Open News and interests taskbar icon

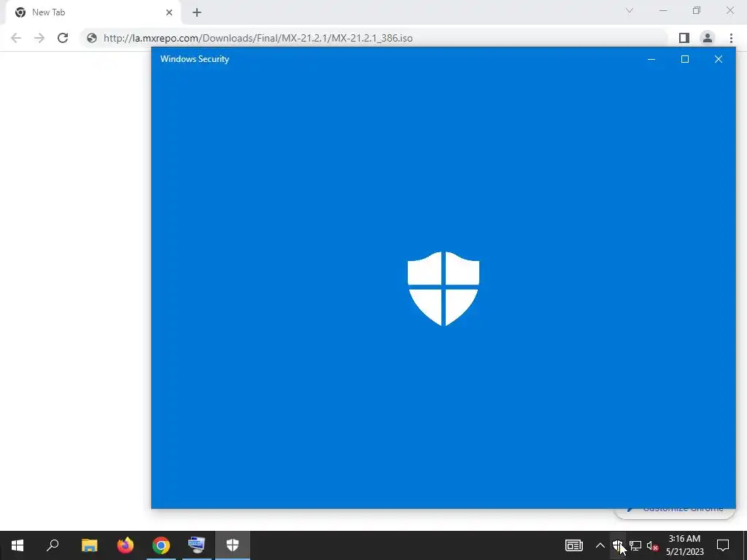[574, 545]
